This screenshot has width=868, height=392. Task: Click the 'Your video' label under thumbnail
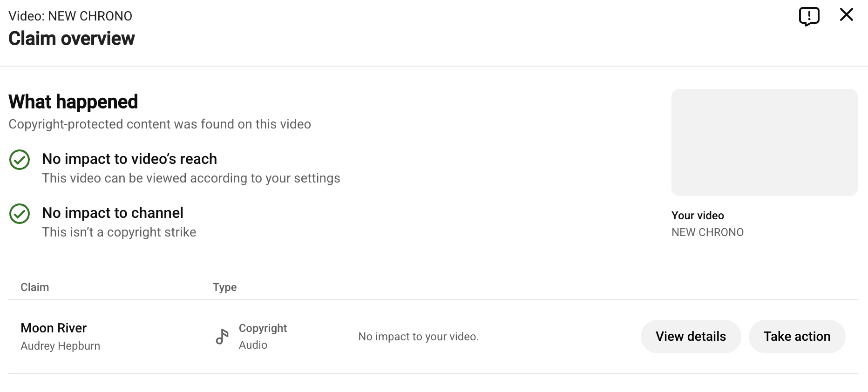(x=698, y=216)
